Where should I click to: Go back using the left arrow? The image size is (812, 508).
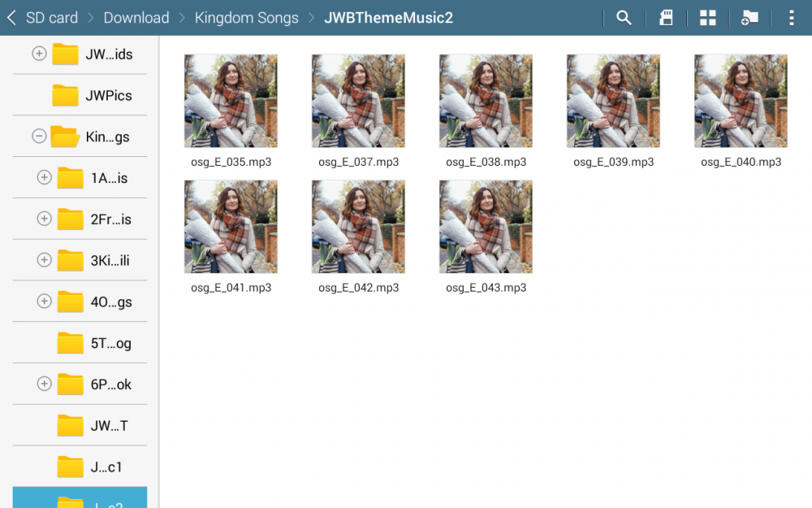point(11,18)
